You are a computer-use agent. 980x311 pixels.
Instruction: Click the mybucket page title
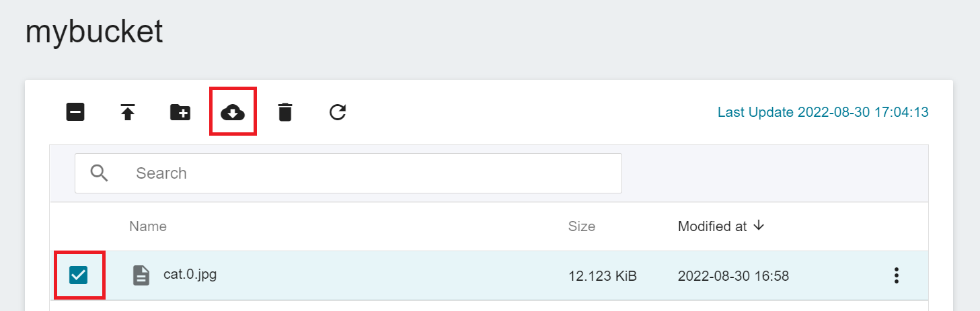point(94,32)
